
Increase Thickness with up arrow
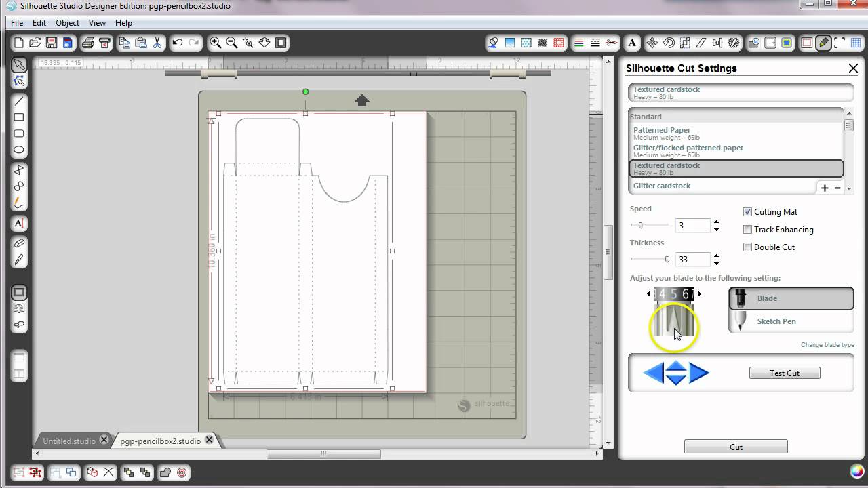pos(716,256)
